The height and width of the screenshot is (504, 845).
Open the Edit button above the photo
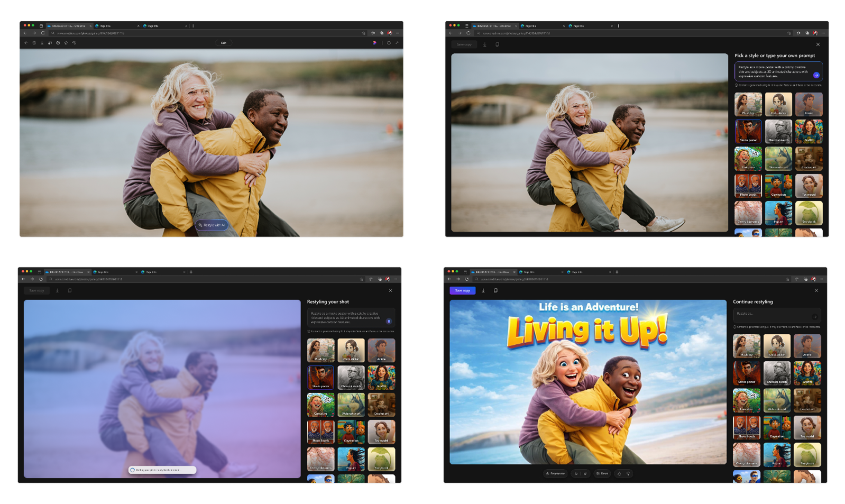pos(224,43)
